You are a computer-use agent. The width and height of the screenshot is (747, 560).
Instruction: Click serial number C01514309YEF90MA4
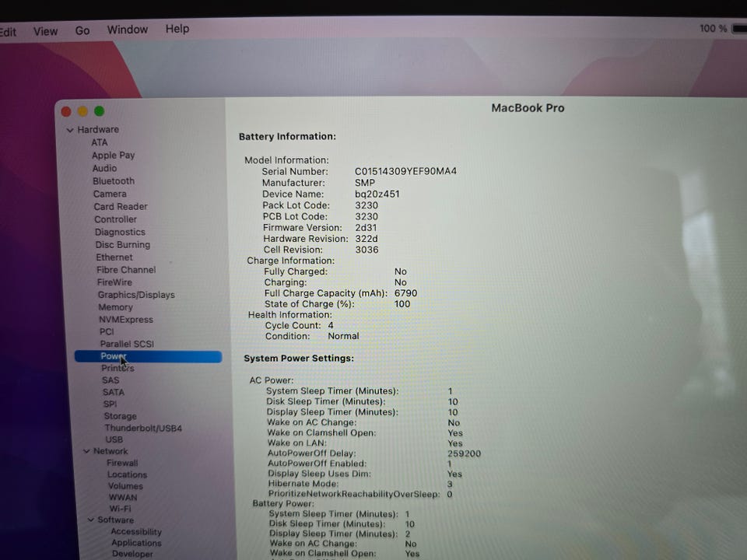pyautogui.click(x=405, y=171)
